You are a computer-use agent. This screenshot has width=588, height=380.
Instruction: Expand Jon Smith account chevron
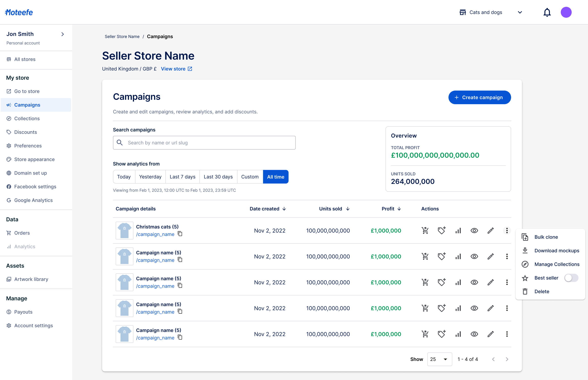pyautogui.click(x=63, y=34)
